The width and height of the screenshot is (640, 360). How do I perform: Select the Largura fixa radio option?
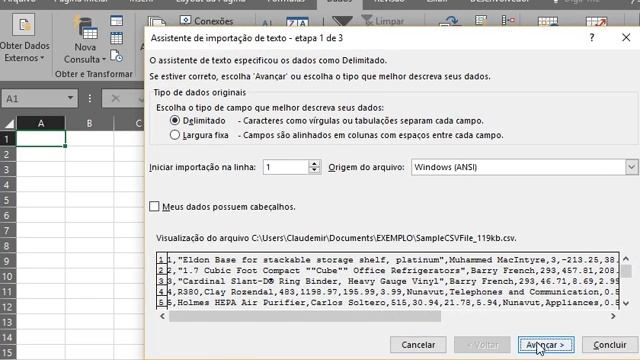click(x=175, y=135)
